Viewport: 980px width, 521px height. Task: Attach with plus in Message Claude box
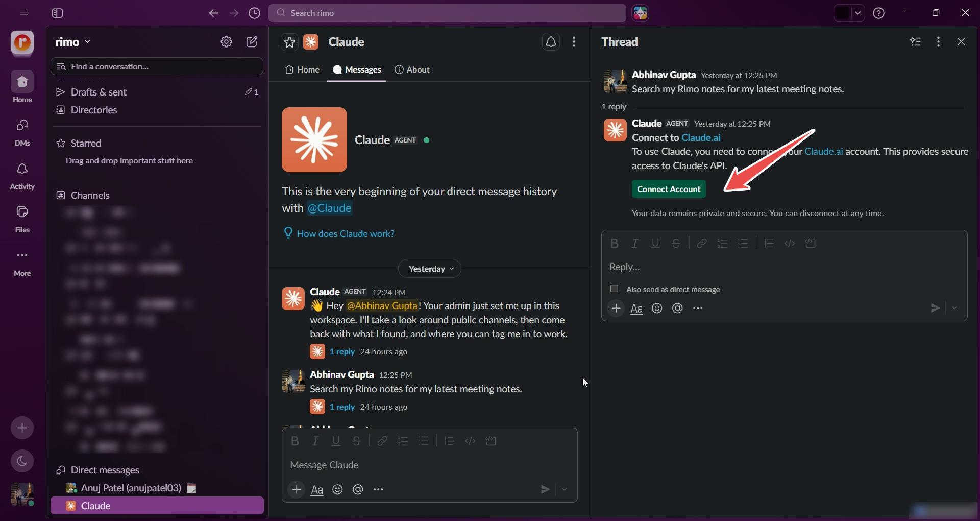(x=297, y=489)
